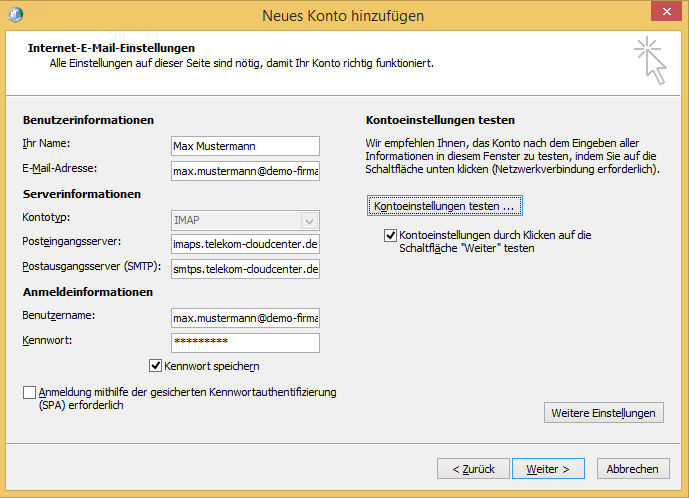Focus the Kennwort password field
689x498 pixels.
tap(245, 342)
